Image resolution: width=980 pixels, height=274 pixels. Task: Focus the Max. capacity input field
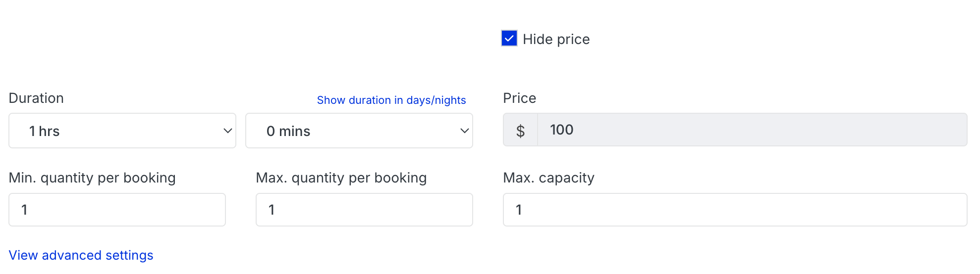click(735, 210)
